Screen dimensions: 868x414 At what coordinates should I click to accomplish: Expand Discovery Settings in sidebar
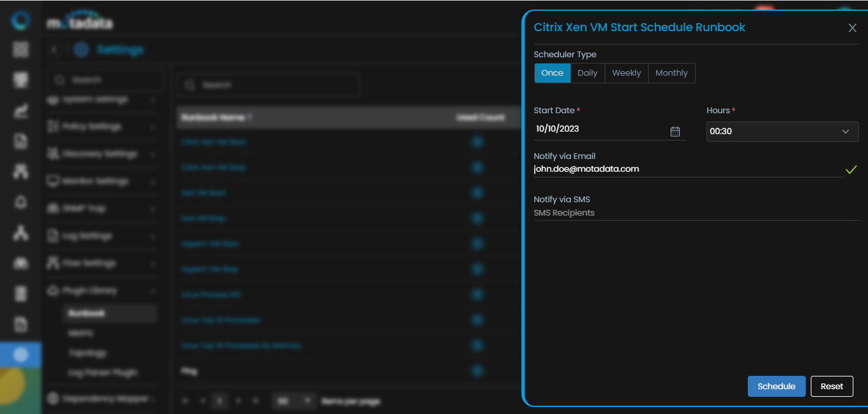(102, 154)
